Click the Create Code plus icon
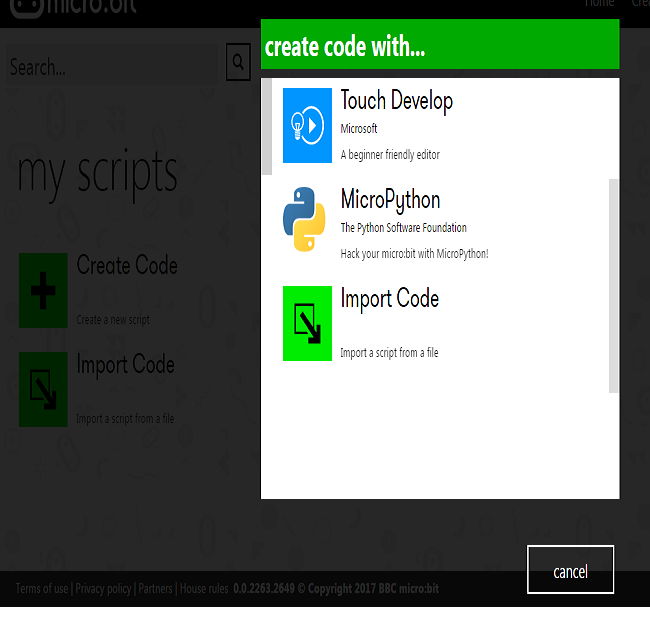Viewport: 650px width, 623px height. tap(43, 291)
